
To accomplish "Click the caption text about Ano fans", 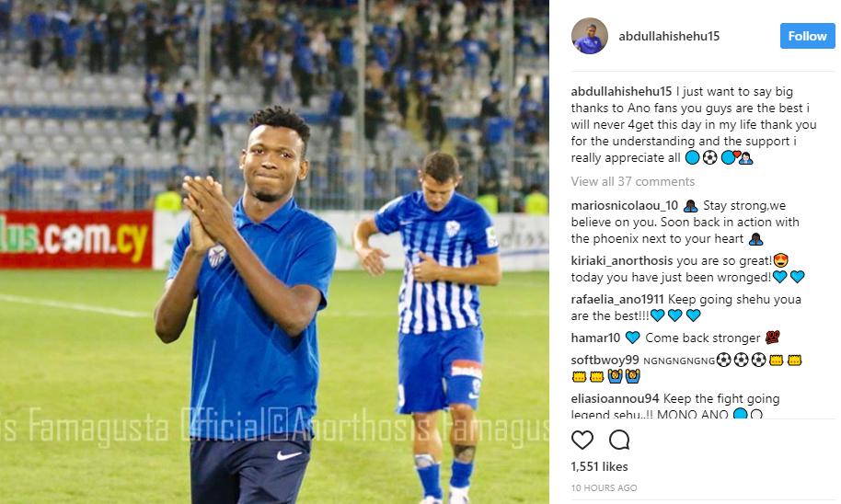I will [693, 124].
